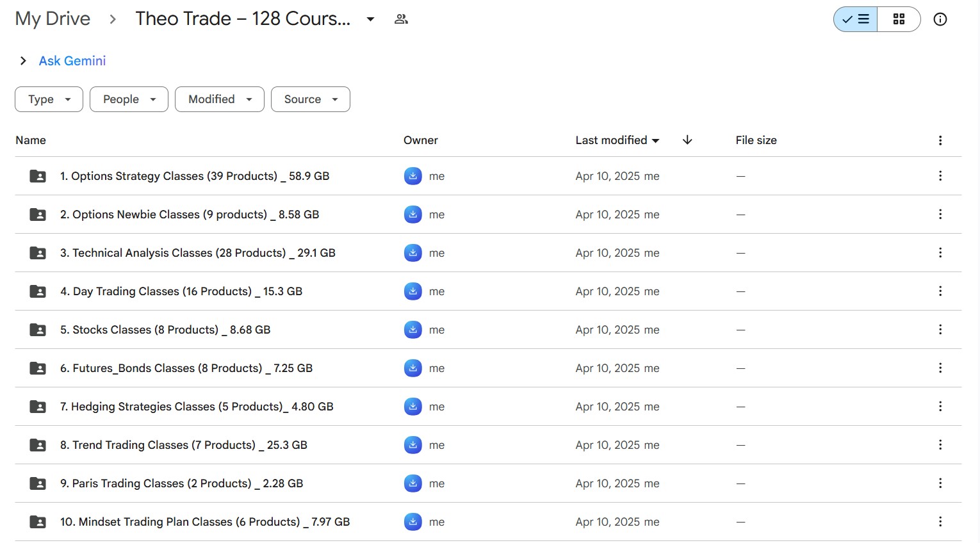Open column header more sort options
The width and height of the screenshot is (980, 543).
pos(940,140)
